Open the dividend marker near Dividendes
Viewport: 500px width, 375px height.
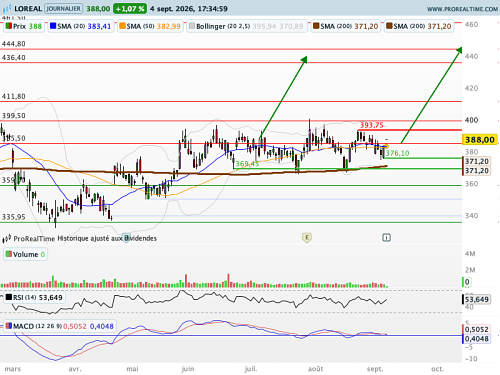coord(126,238)
